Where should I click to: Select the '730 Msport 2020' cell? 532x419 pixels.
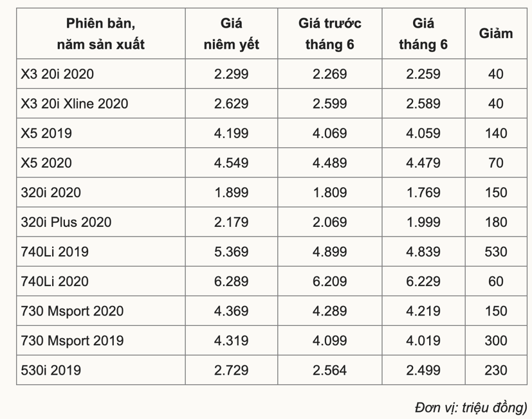click(x=72, y=310)
